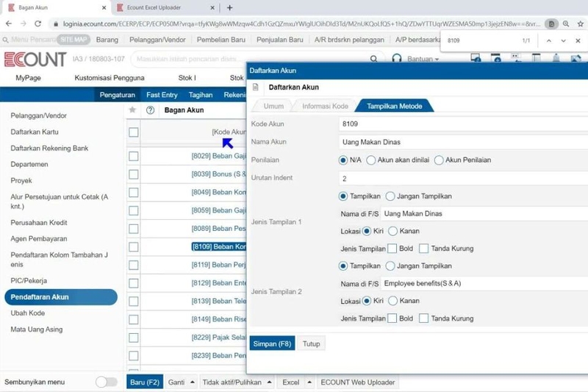Click the browser forward arrow
Viewport: 588px width, 392px height.
pyautogui.click(x=24, y=24)
